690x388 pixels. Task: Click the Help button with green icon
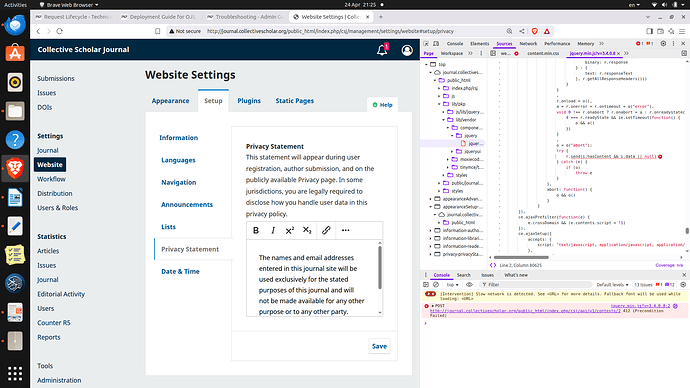[x=382, y=105]
